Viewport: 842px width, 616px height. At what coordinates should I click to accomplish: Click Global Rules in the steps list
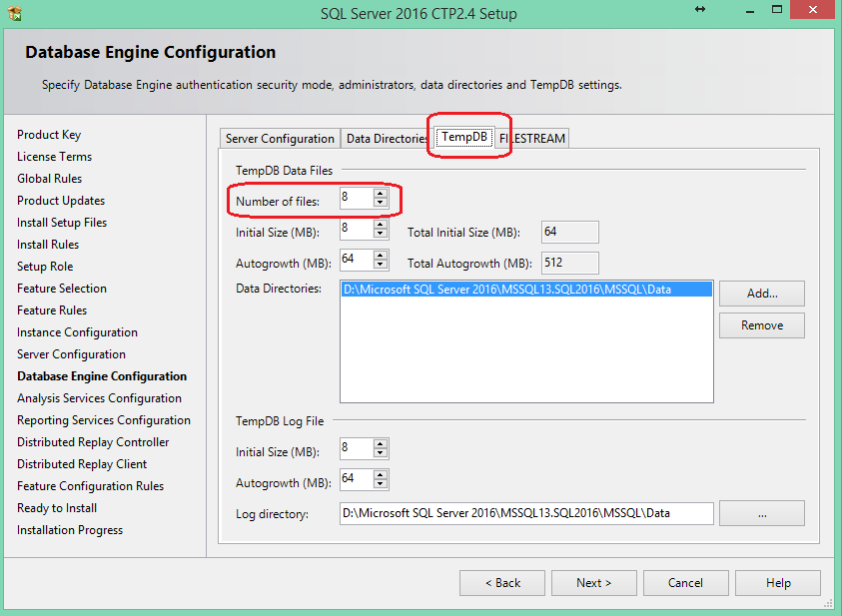49,179
